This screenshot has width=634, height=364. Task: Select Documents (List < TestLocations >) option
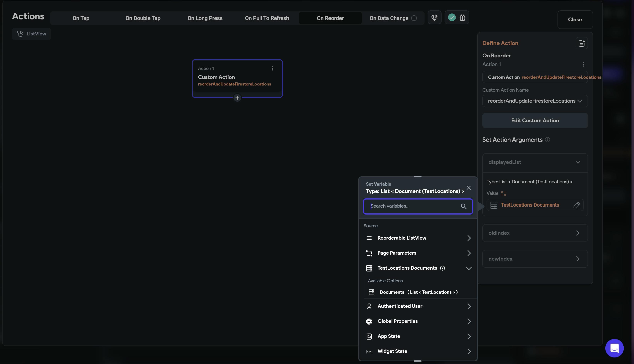click(x=418, y=292)
